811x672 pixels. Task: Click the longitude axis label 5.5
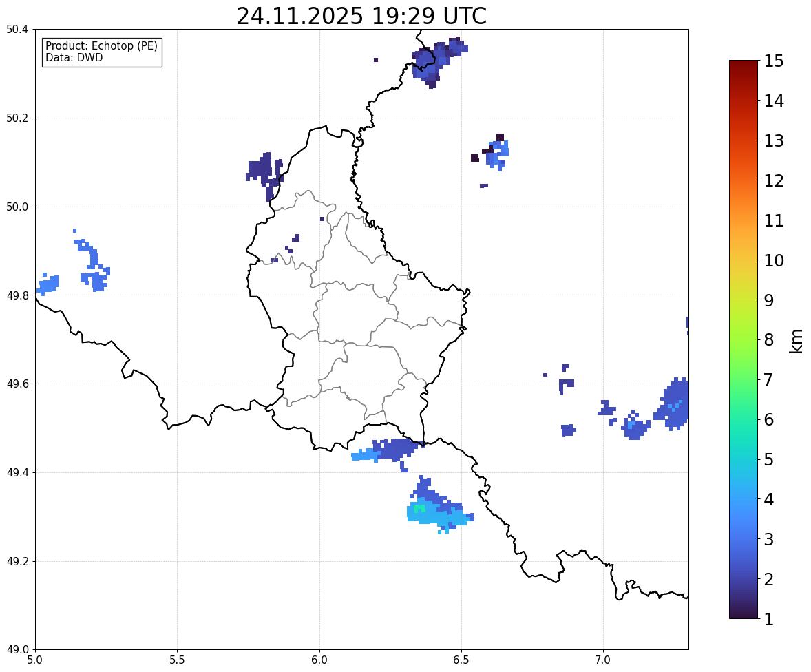click(178, 660)
